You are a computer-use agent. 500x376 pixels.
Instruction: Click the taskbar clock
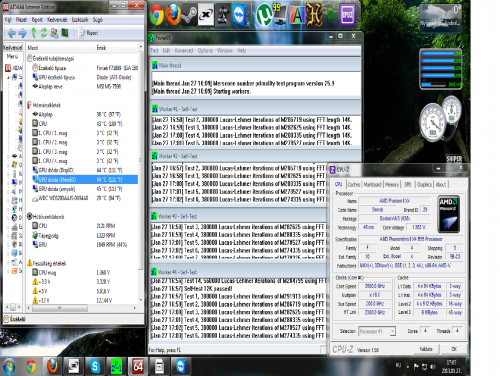click(451, 366)
